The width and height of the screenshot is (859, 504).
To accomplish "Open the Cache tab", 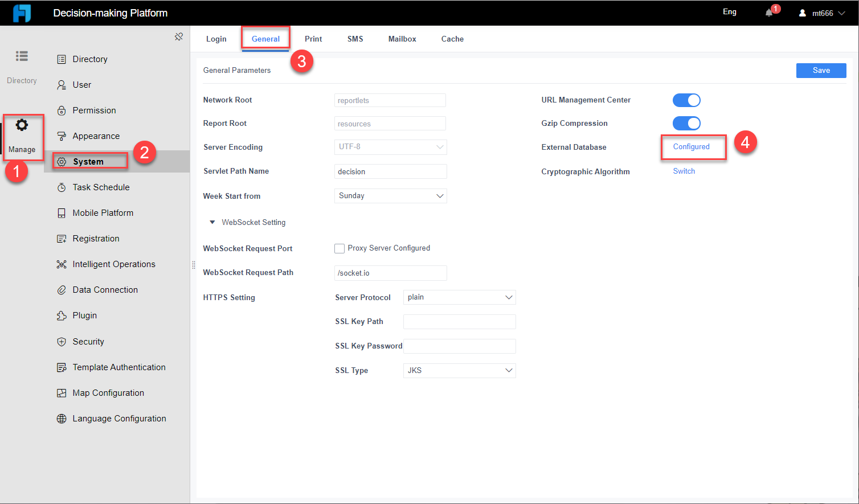I will 452,39.
